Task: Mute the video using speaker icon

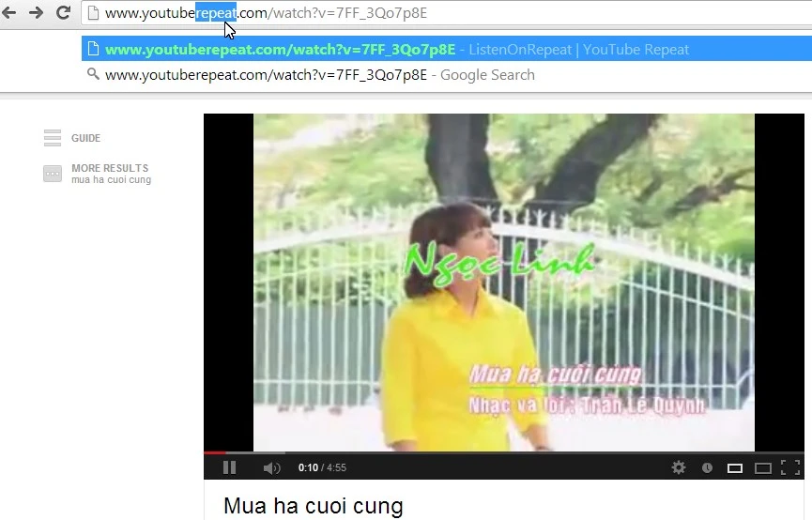Action: (x=271, y=468)
